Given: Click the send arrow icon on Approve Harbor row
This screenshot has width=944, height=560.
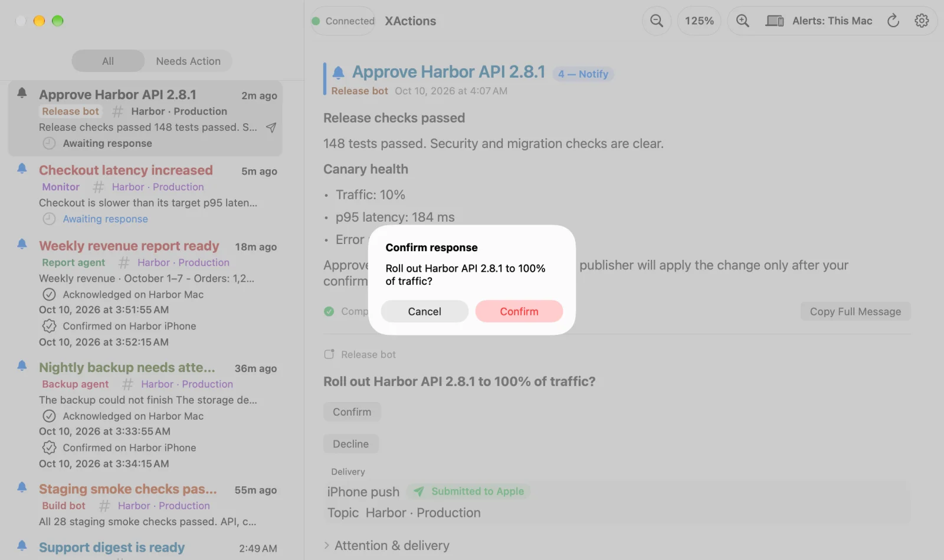Looking at the screenshot, I should (271, 127).
